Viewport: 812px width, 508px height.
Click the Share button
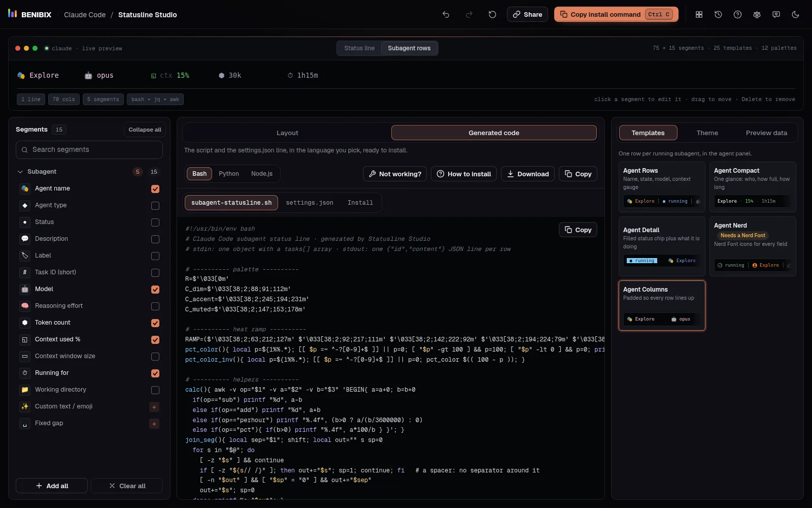tap(527, 14)
